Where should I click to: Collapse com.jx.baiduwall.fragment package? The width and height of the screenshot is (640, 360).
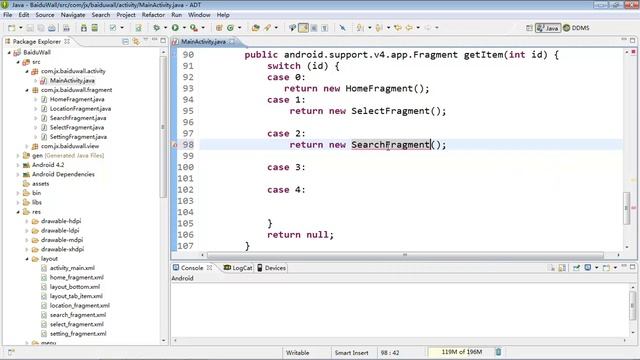(x=27, y=90)
